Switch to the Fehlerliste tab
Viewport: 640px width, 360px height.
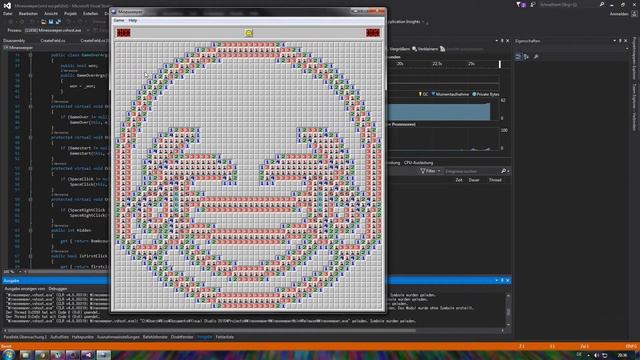[x=224, y=337]
